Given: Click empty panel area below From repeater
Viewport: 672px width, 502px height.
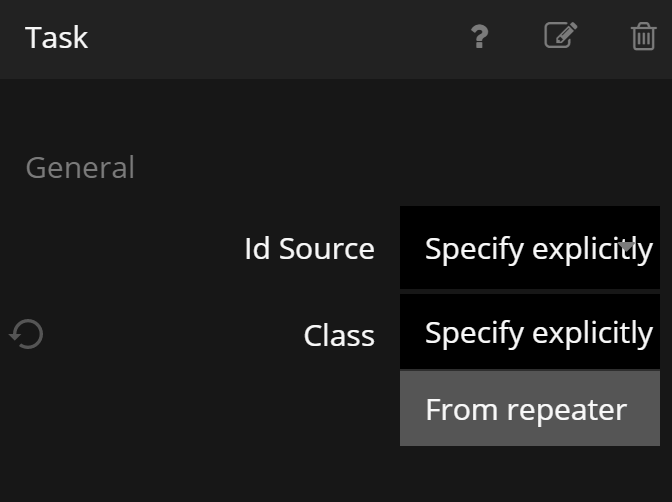Looking at the screenshot, I should [x=529, y=474].
